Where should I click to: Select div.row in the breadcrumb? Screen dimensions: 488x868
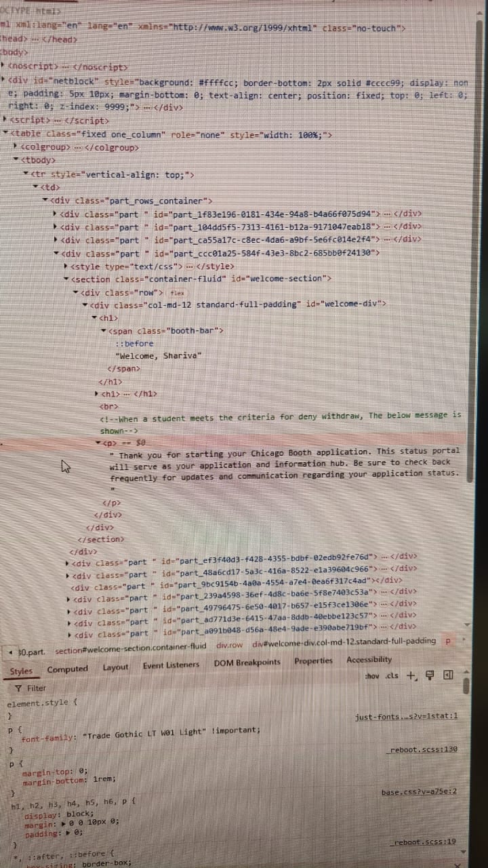(x=229, y=645)
